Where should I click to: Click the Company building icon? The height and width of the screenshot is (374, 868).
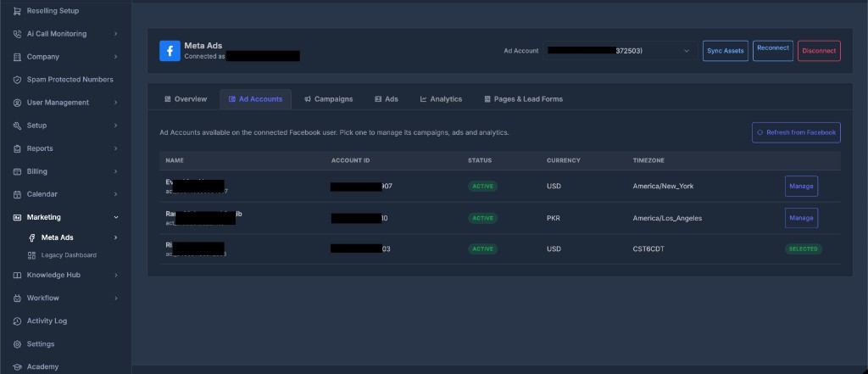coord(17,57)
